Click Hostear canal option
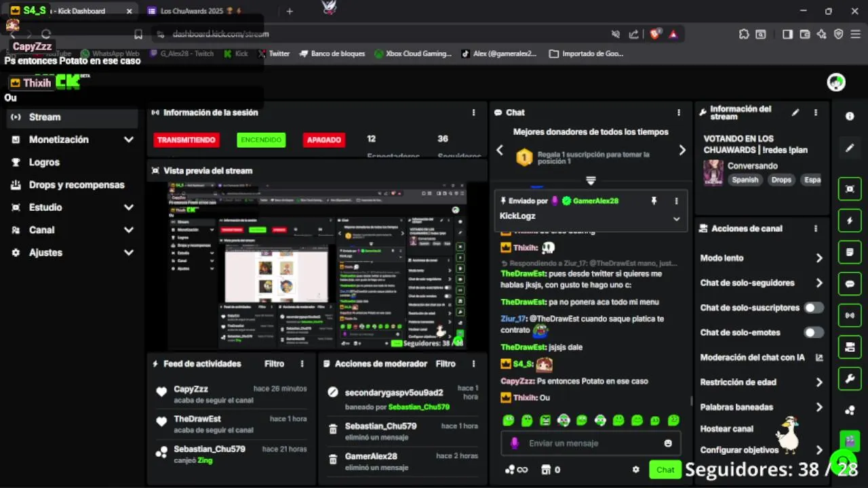Screen dimensions: 868x488 tap(726, 429)
